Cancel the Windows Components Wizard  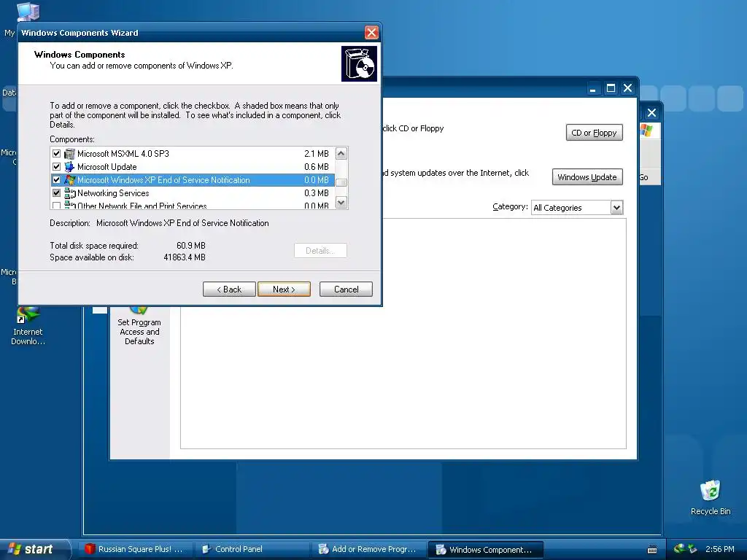pos(346,289)
